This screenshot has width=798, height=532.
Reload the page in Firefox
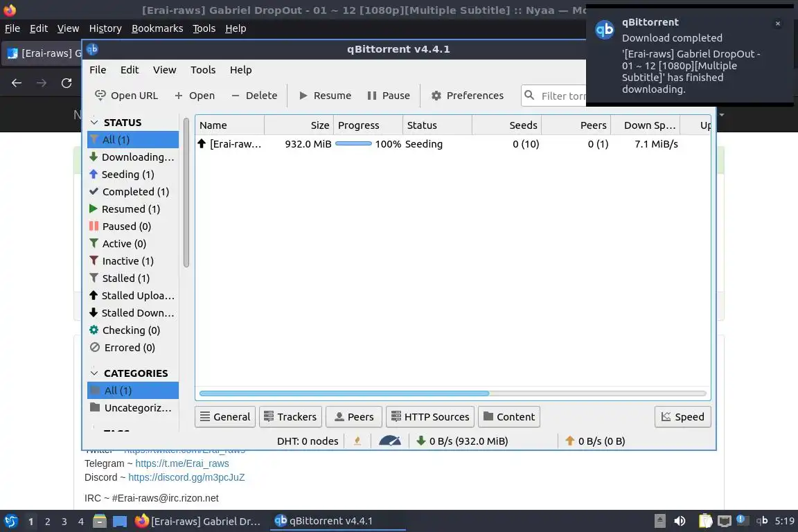[66, 83]
